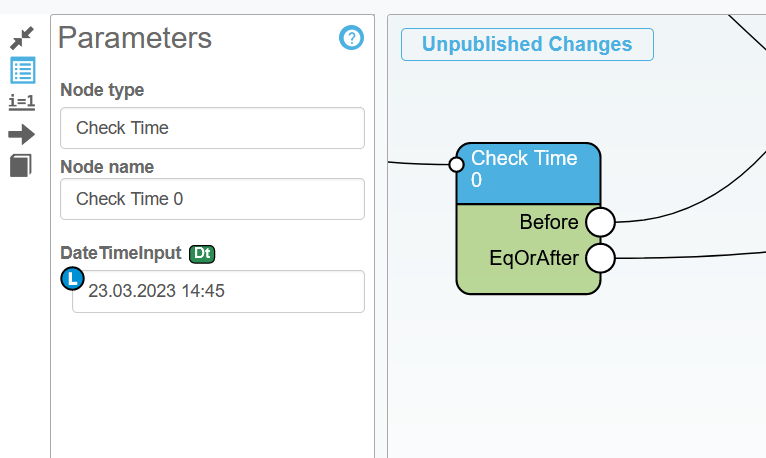Click the collapse panel arrows icon
766x458 pixels.
(22, 39)
